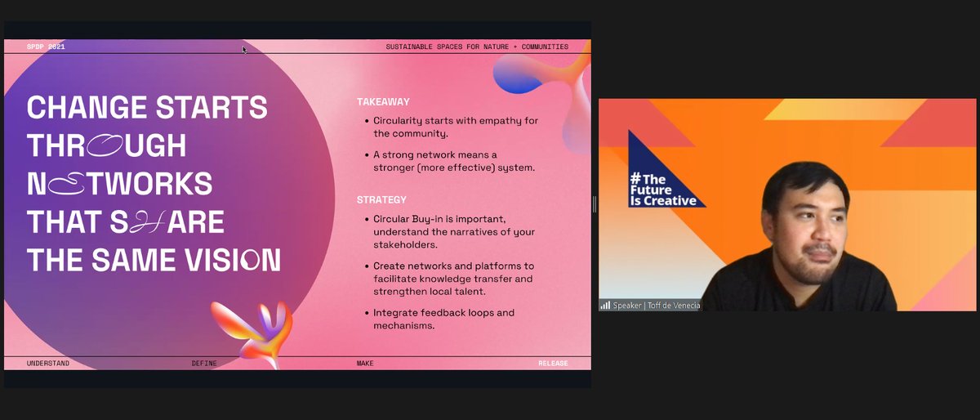Click 'MAKE' in the slide footer
Image resolution: width=980 pixels, height=420 pixels.
pyautogui.click(x=365, y=363)
